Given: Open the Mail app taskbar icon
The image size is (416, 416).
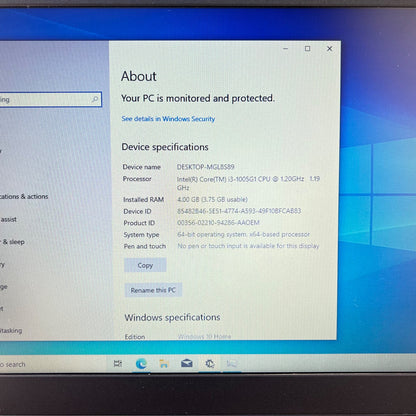Looking at the screenshot, I should (187, 363).
